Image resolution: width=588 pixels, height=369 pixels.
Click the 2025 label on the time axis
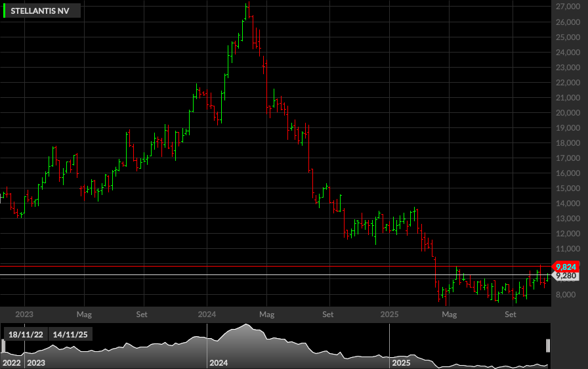click(x=389, y=315)
